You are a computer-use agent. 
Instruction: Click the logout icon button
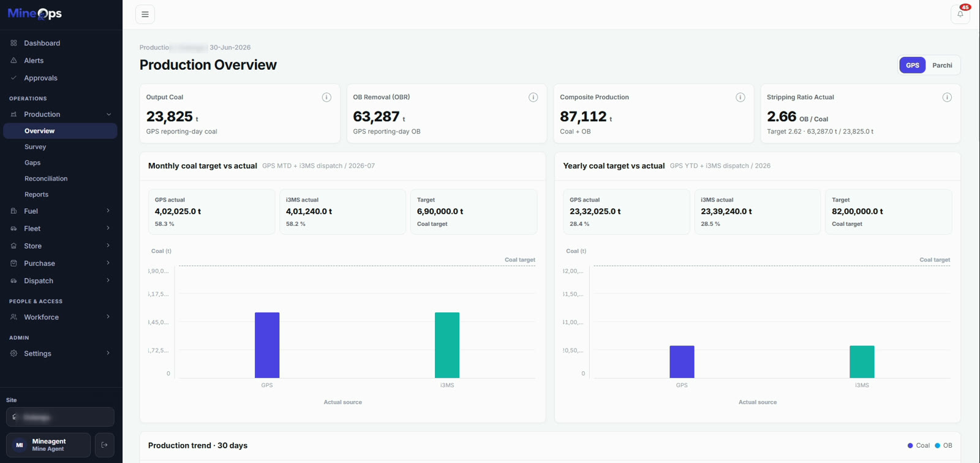[x=105, y=445]
